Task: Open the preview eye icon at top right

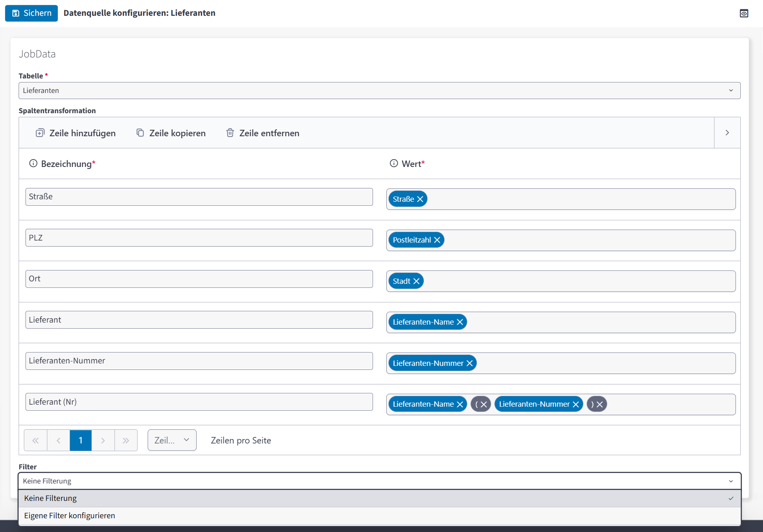Action: coord(744,13)
